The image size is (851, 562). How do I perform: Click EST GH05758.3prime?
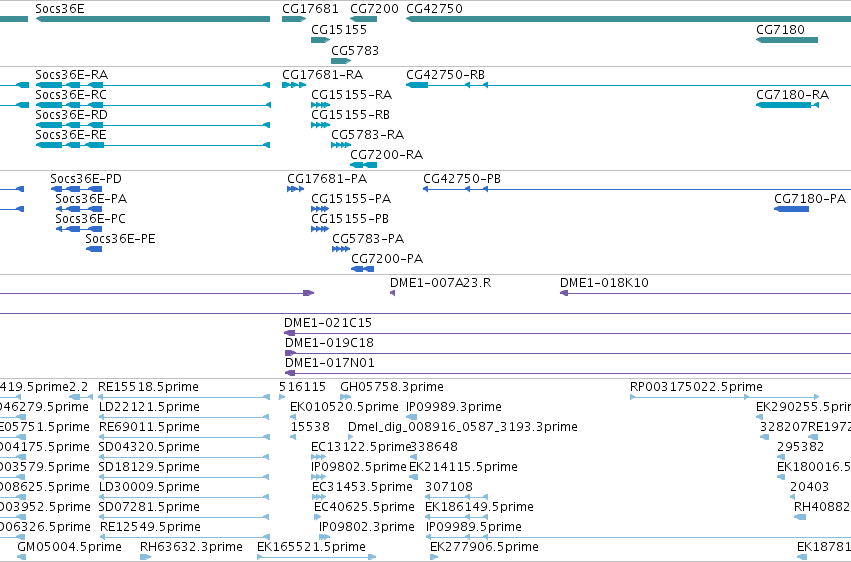click(345, 397)
